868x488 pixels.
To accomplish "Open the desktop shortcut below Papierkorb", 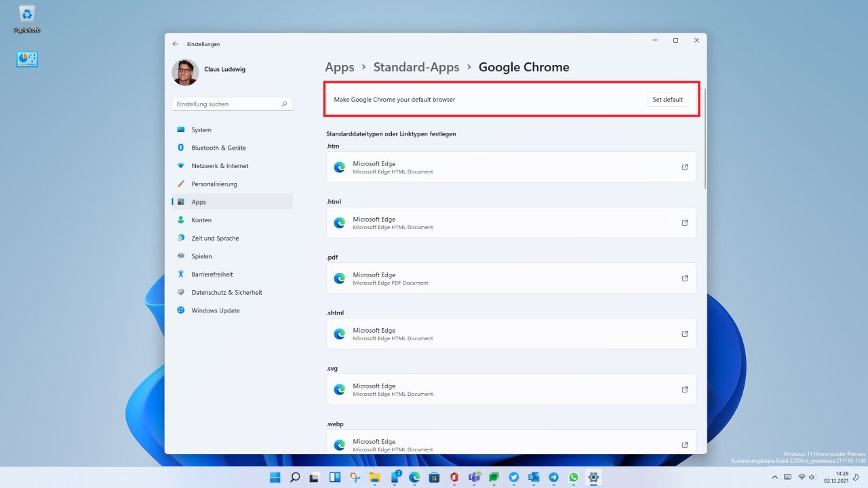I will pos(27,60).
